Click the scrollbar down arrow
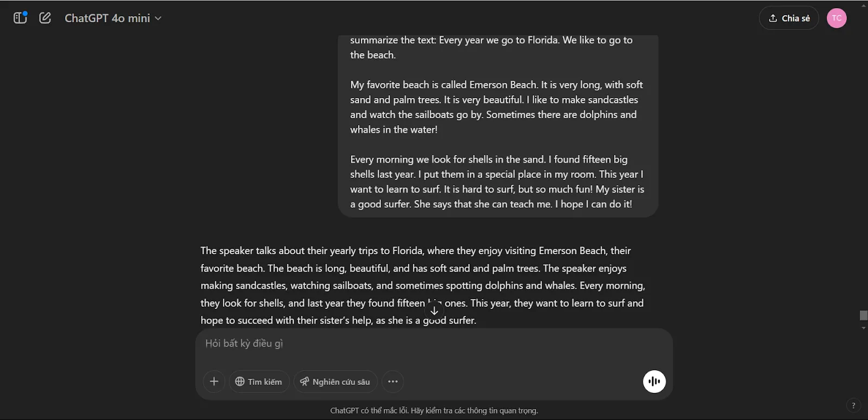Screen dimensions: 868x420 [864, 328]
